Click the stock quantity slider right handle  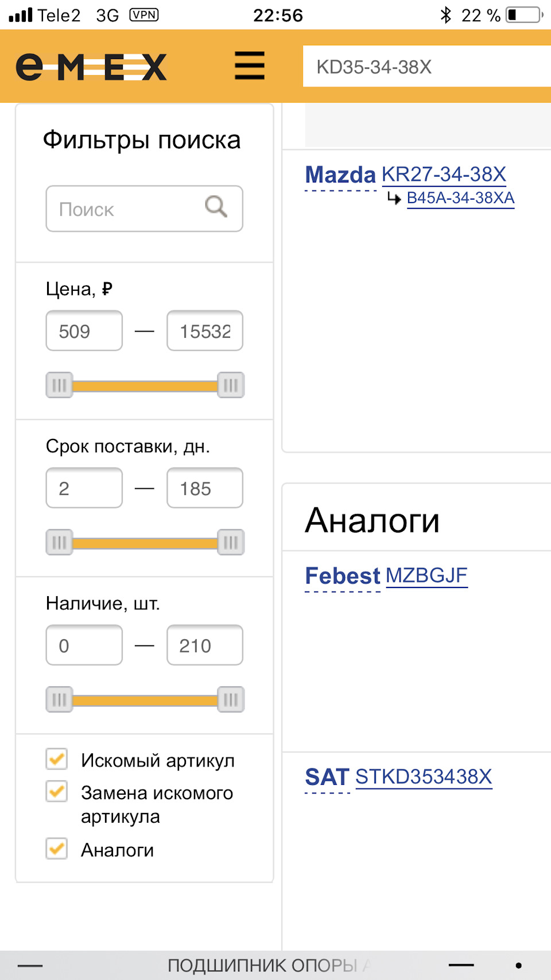[x=231, y=699]
